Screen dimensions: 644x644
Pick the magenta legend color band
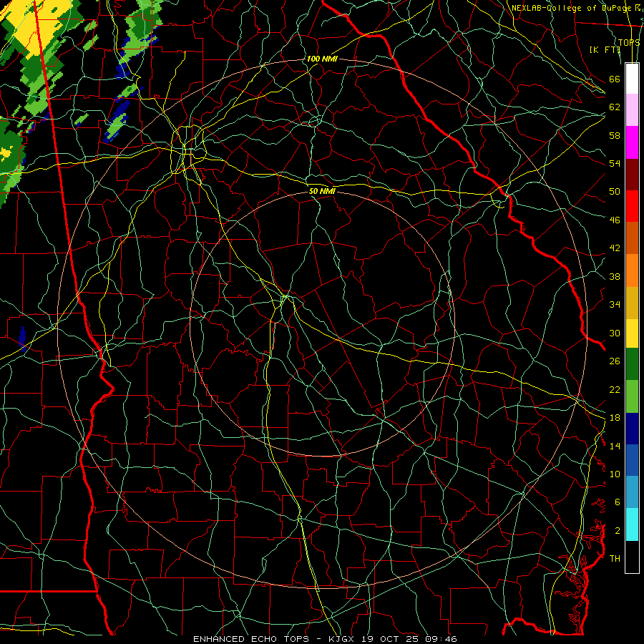(x=632, y=142)
